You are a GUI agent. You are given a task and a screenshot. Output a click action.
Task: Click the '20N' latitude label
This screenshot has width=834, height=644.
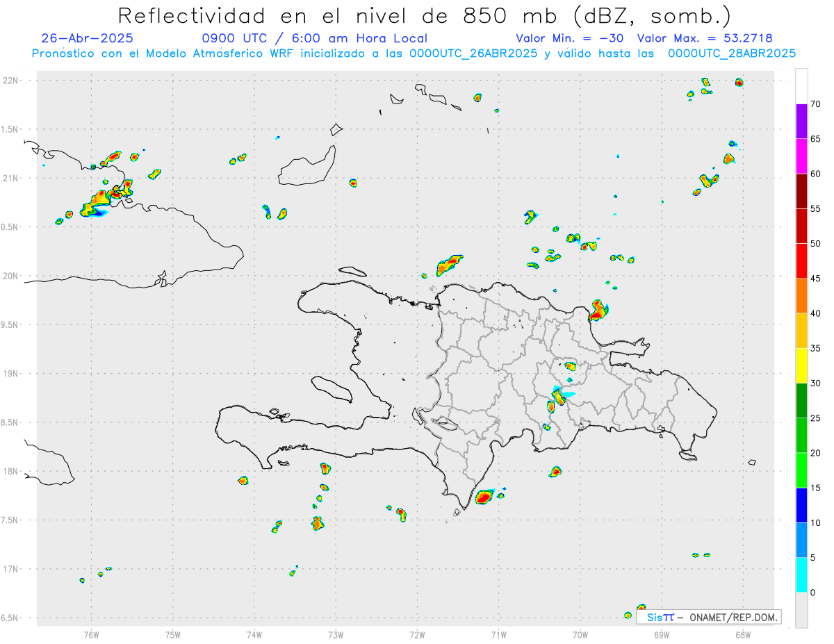[x=12, y=276]
